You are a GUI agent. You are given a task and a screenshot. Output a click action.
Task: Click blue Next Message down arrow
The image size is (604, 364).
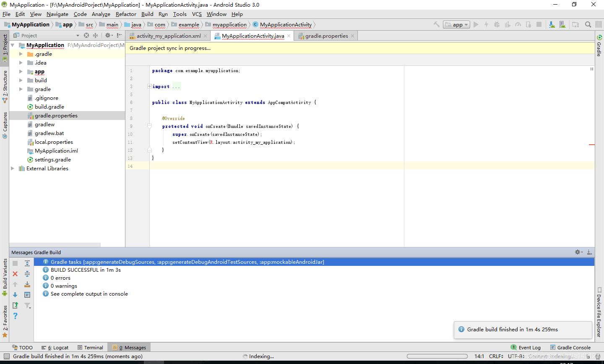pyautogui.click(x=15, y=295)
